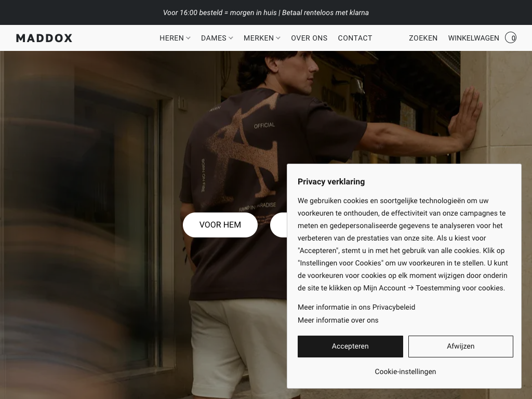Click the MADDOX logo
This screenshot has width=532, height=399.
(44, 38)
